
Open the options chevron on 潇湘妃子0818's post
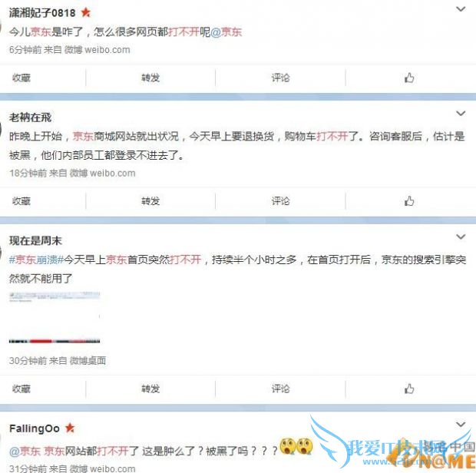click(x=461, y=9)
